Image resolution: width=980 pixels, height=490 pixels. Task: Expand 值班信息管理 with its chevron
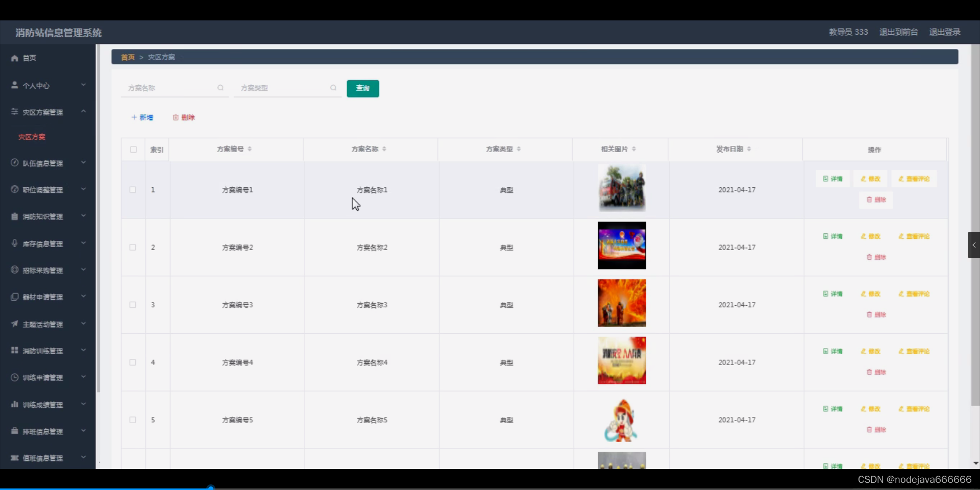tap(83, 457)
